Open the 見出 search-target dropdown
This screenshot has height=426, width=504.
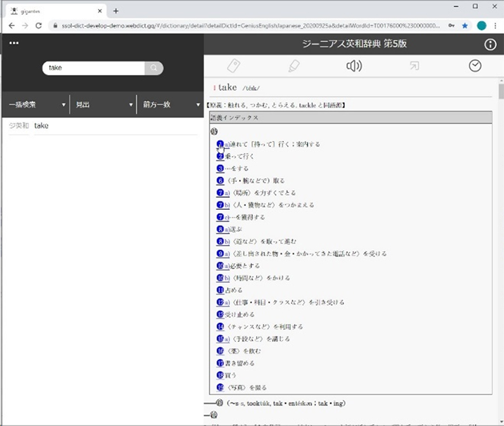click(104, 105)
